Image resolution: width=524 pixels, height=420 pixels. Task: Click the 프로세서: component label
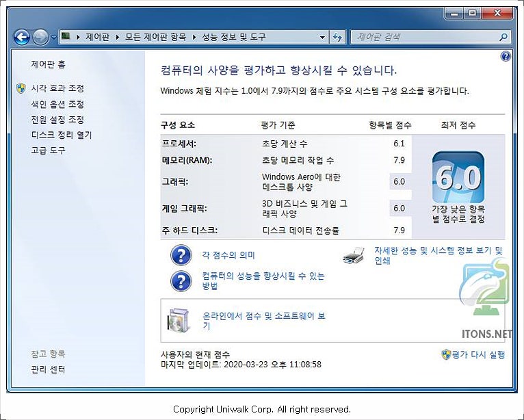point(179,144)
